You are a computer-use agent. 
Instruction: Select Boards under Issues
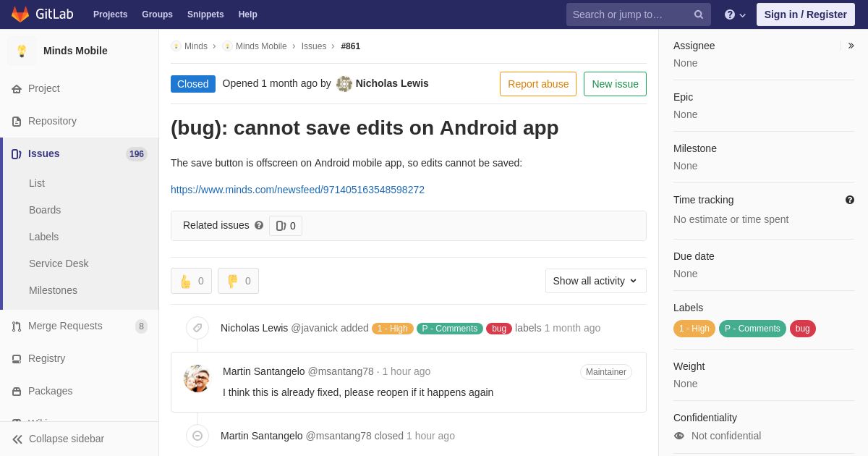coord(45,210)
